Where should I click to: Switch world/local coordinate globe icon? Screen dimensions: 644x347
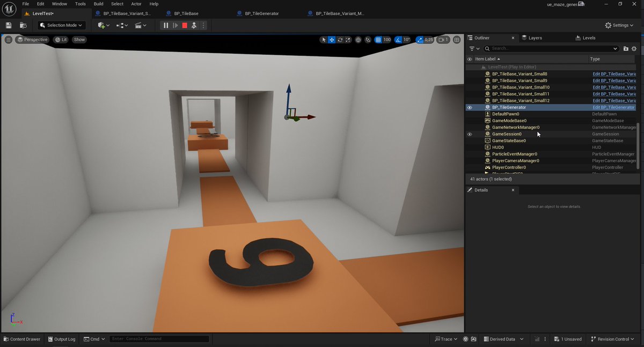358,40
